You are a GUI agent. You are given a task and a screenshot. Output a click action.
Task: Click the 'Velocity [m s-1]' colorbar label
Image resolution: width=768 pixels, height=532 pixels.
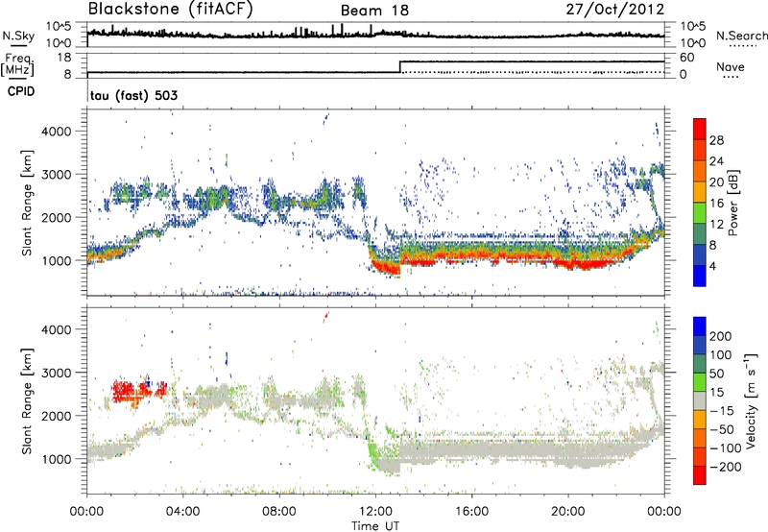point(750,400)
